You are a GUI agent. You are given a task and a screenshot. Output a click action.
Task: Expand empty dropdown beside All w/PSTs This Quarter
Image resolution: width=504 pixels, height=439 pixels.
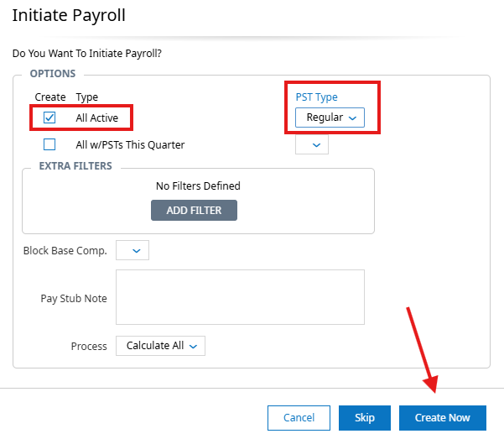pyautogui.click(x=312, y=145)
